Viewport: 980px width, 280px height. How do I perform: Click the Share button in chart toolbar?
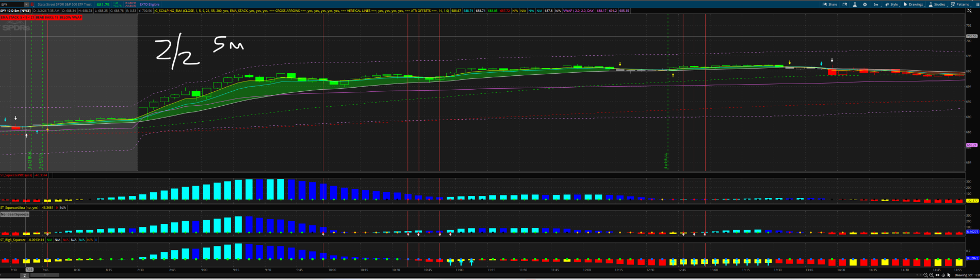[830, 4]
